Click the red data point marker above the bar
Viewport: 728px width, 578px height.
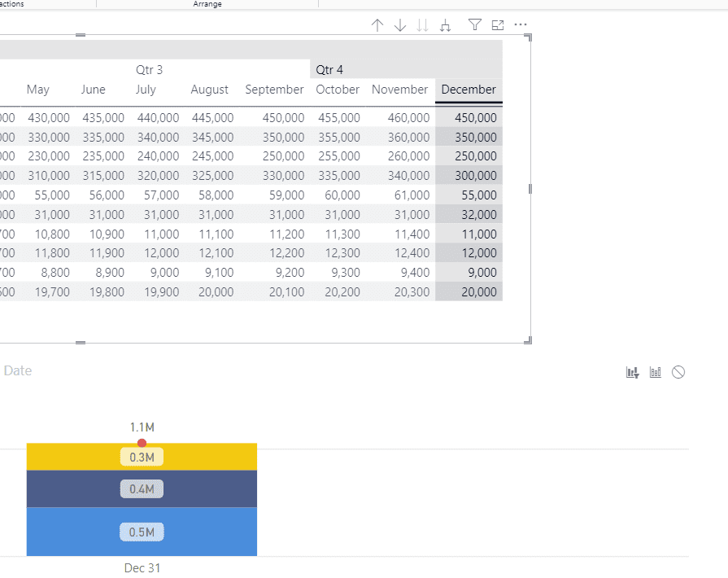coord(142,443)
